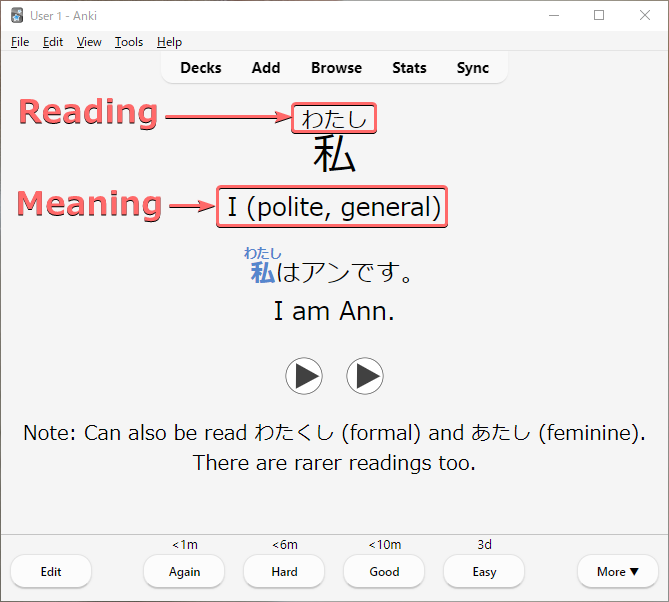Rate the card Again
Image resolution: width=669 pixels, height=602 pixels.
point(184,571)
